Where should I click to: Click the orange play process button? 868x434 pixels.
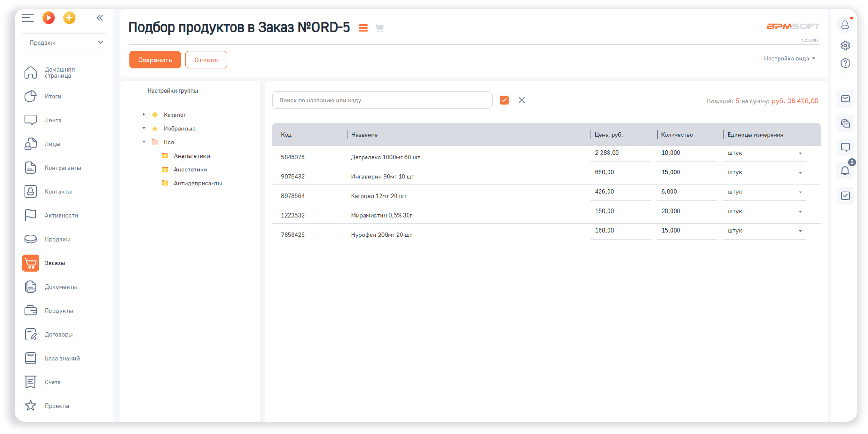[x=48, y=17]
